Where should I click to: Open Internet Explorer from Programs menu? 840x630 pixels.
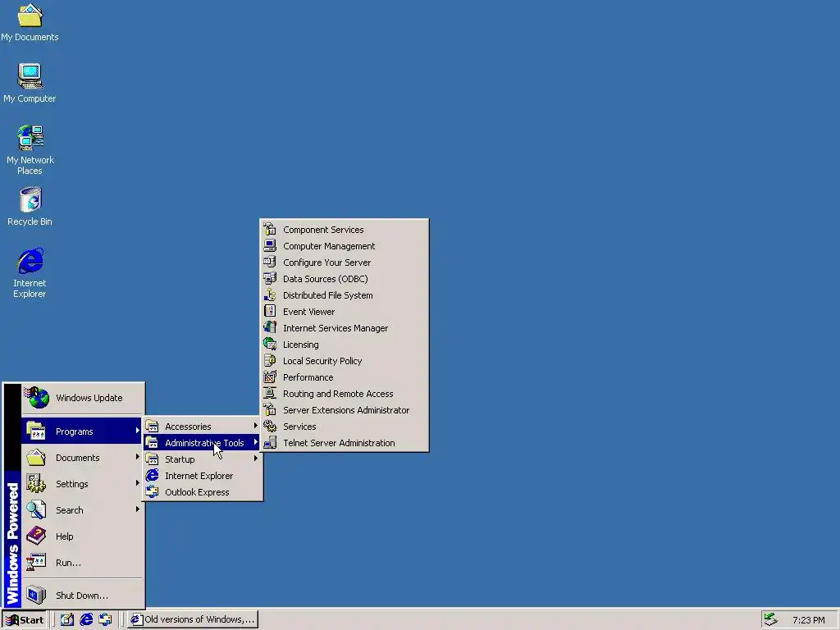coord(203,476)
